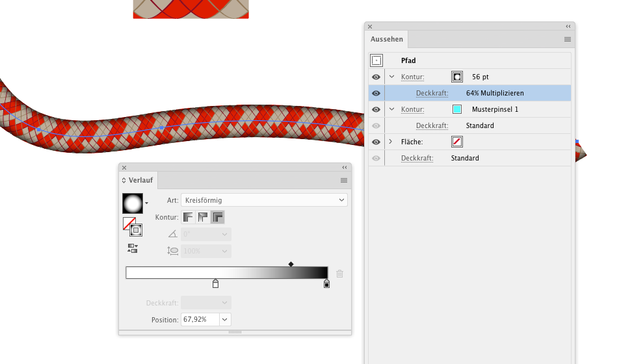Image resolution: width=619 pixels, height=364 pixels.
Task: Click the Kontur link for 56 pt
Action: [412, 77]
